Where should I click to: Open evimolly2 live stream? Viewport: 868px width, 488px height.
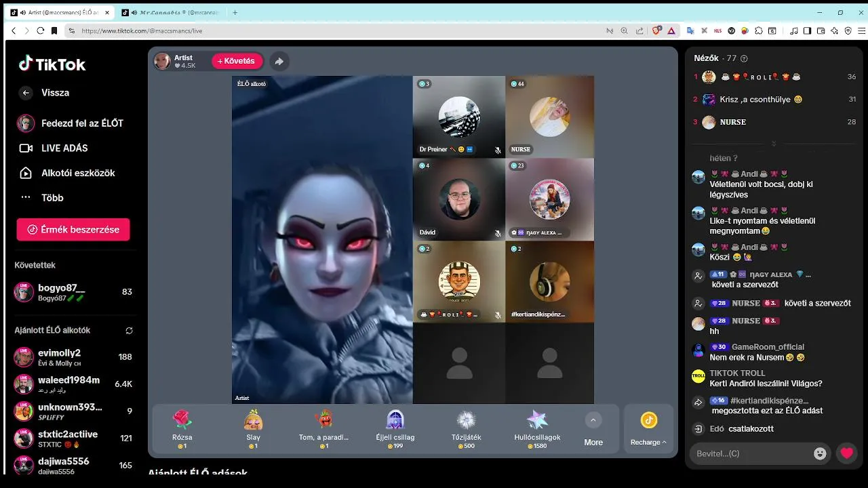73,357
